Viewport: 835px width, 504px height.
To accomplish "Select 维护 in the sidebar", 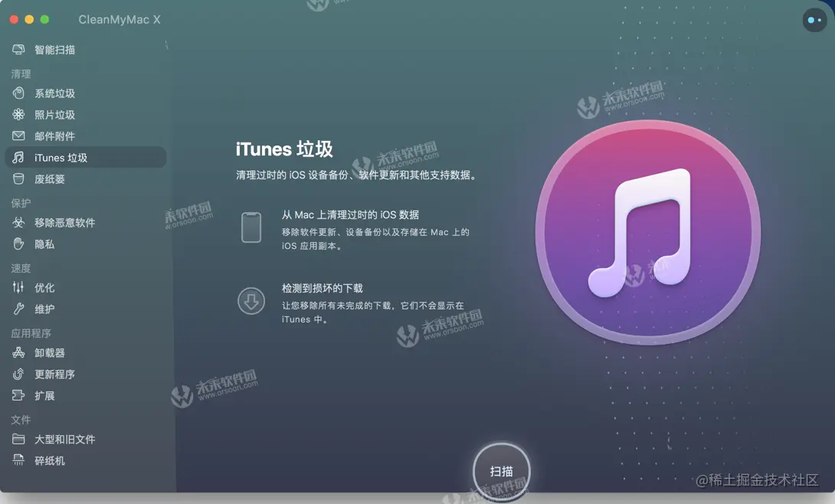I will coord(85,309).
